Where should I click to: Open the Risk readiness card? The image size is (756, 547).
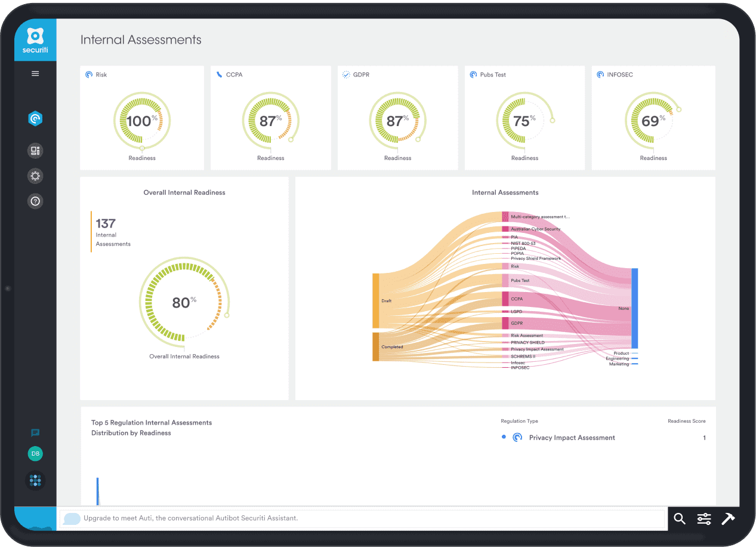click(x=142, y=118)
